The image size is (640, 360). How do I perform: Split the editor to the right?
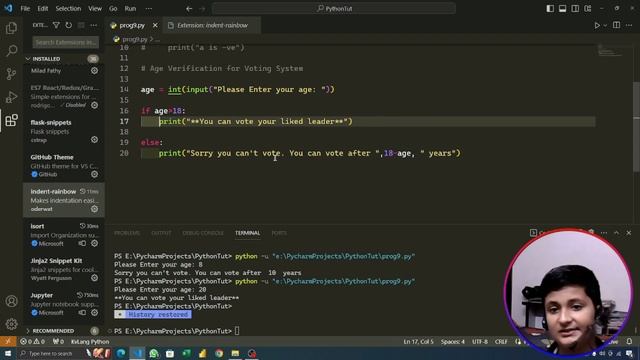coord(616,25)
